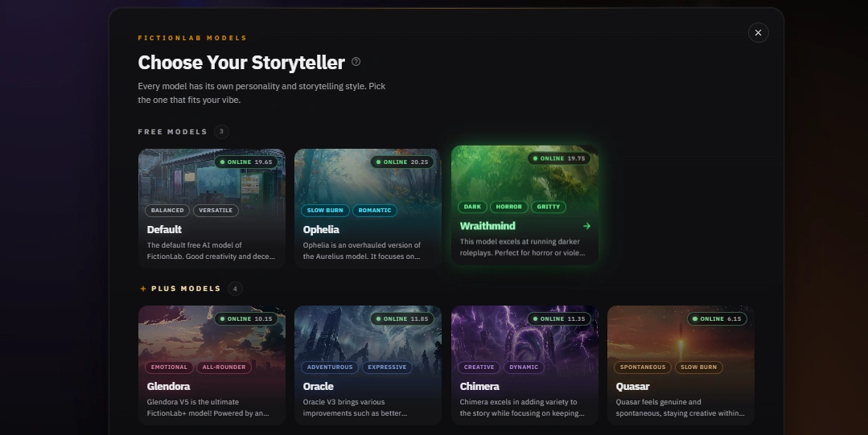Click the Online 11.35 badge on Chimera
This screenshot has height=435, width=868.
[x=559, y=318]
